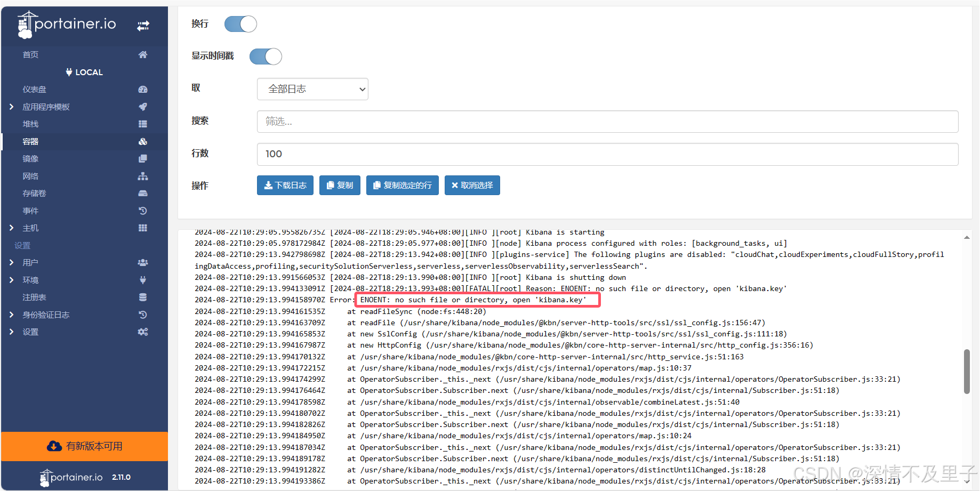Click the database icon beside 注册表
The image size is (980, 491).
143,297
